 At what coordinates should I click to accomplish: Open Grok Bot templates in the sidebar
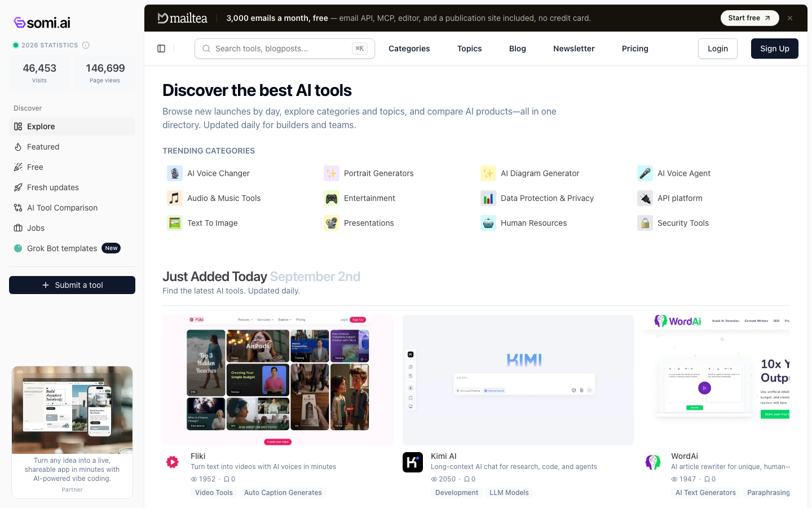tap(72, 248)
